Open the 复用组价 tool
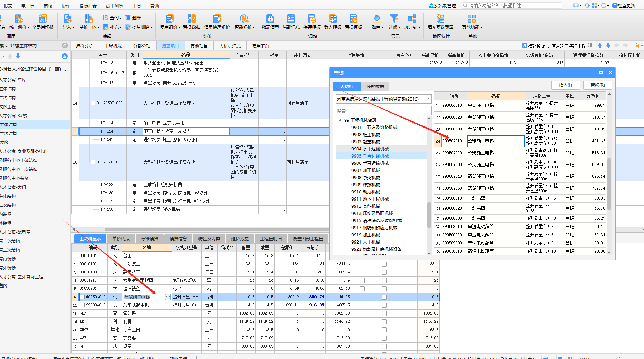The image size is (644, 359). [x=170, y=22]
